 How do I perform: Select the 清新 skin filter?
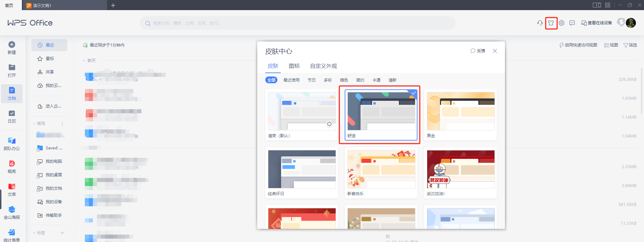pos(393,80)
